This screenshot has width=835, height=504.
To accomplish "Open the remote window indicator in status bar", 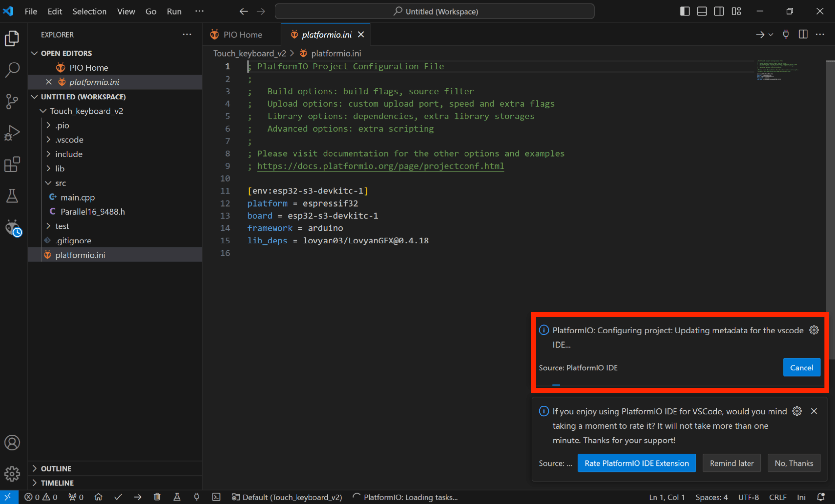I will (x=9, y=497).
